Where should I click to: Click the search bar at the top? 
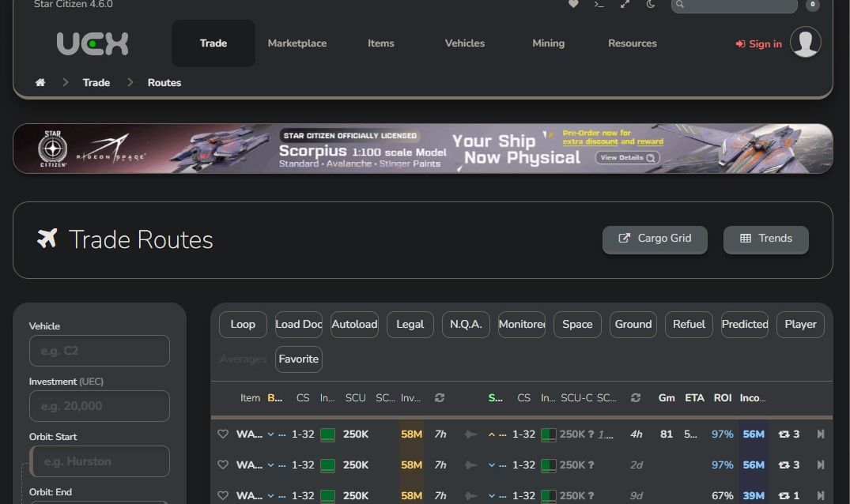coord(734,5)
